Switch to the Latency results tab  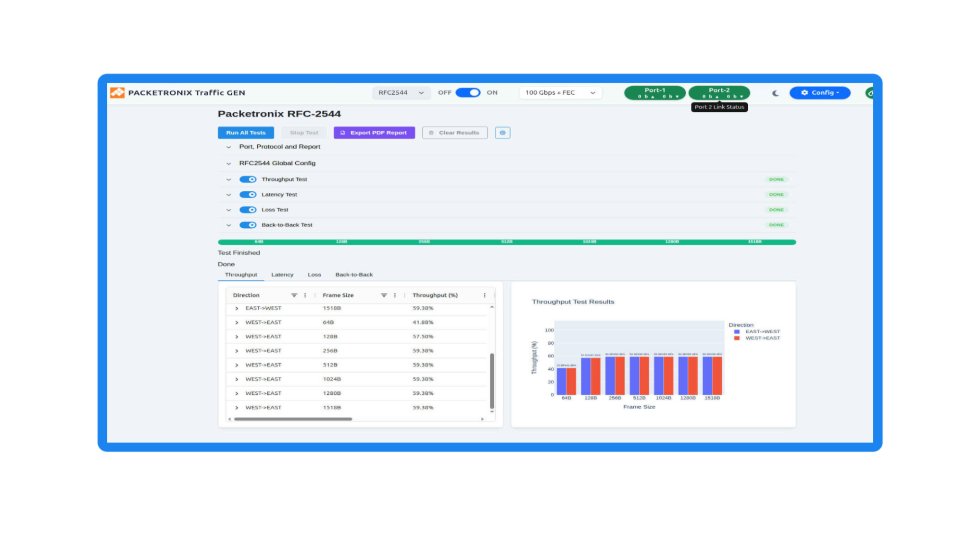[282, 275]
